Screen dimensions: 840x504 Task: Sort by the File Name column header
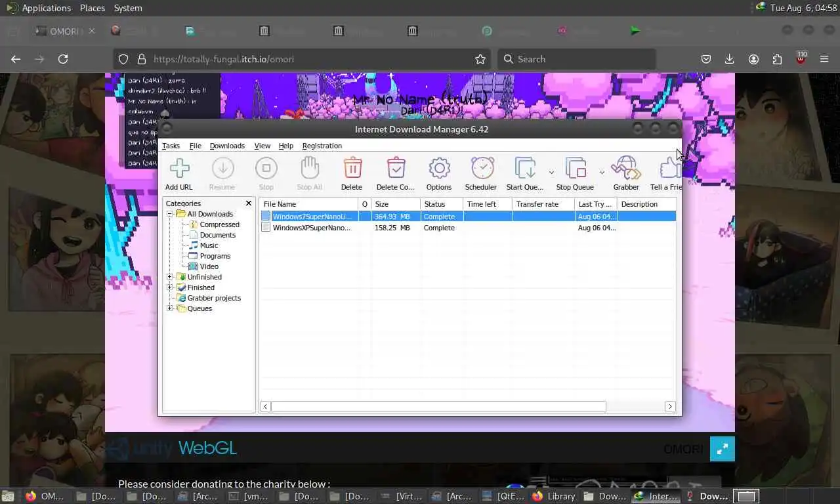pos(308,204)
